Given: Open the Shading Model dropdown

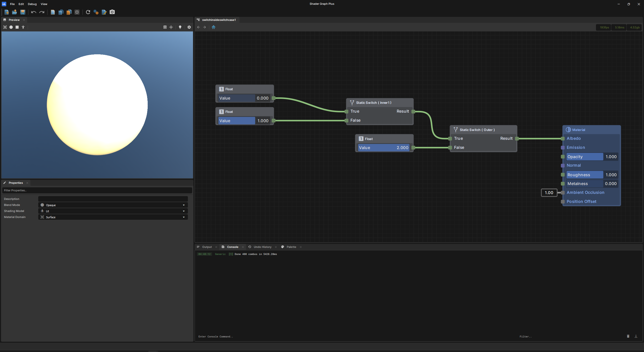Looking at the screenshot, I should [x=113, y=211].
